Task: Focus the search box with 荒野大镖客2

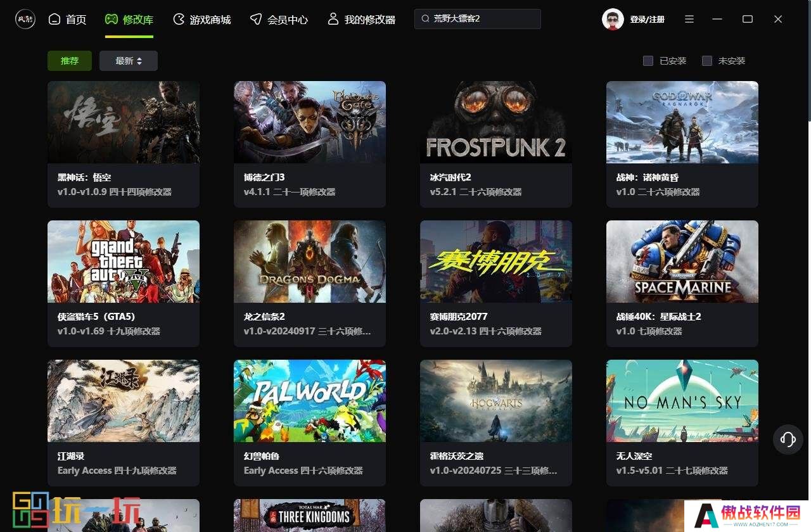Action: [478, 19]
